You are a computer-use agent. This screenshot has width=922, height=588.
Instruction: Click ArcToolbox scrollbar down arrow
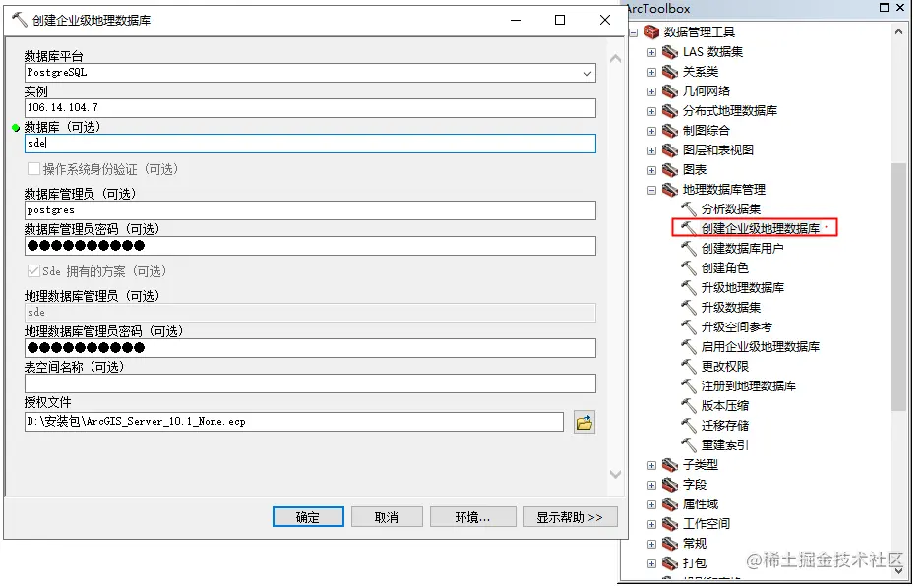(x=898, y=570)
